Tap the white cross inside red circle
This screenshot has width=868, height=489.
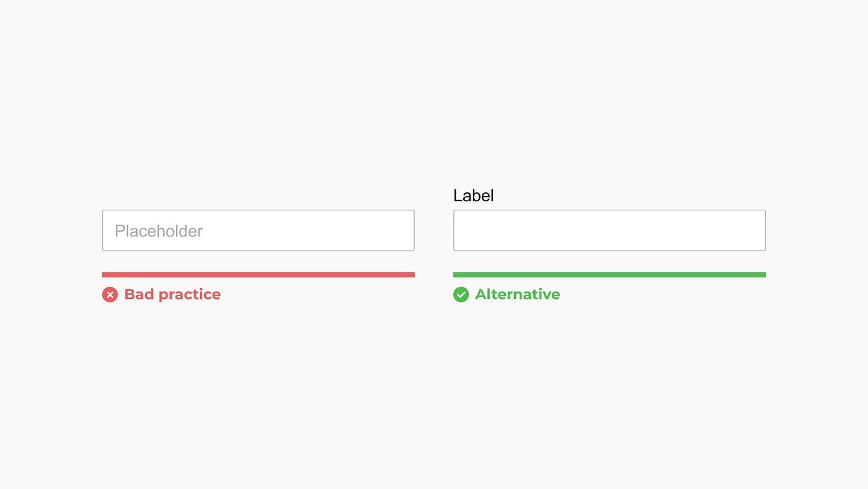(x=110, y=295)
